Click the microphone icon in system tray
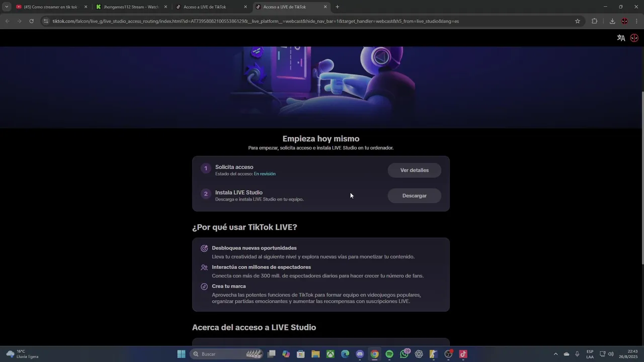Screen dimensions: 644x362 pos(577,354)
